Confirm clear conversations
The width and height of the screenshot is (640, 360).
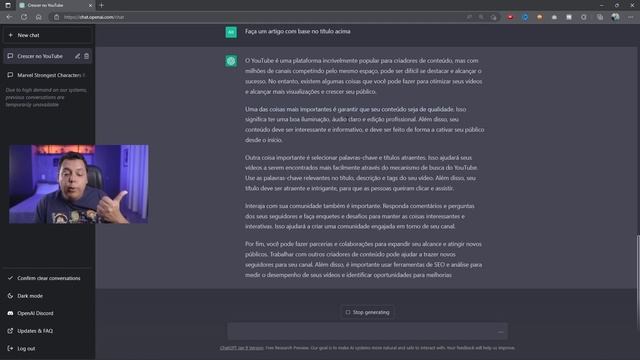click(x=47, y=278)
